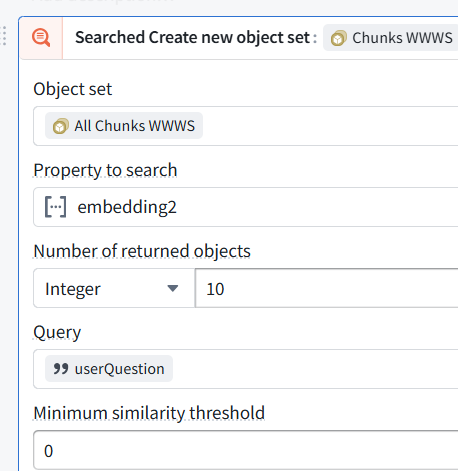The width and height of the screenshot is (458, 471).
Task: Click the Minimum similarity threshold input
Action: (x=246, y=450)
